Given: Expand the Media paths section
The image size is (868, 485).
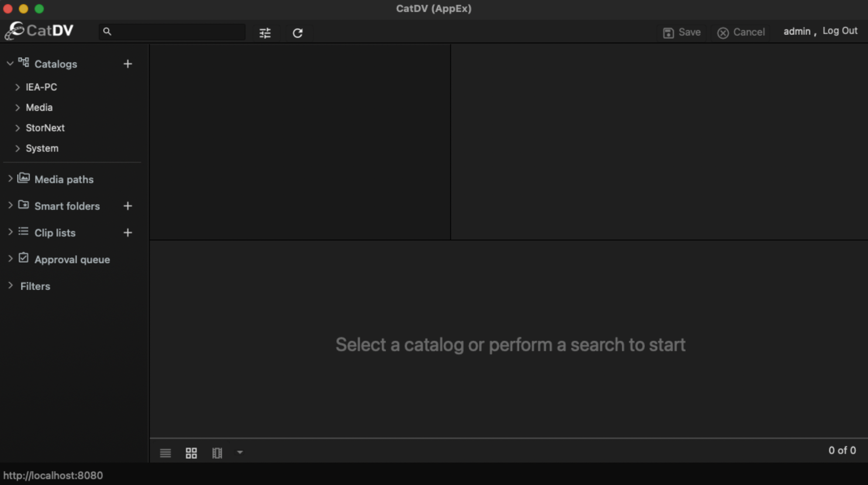Looking at the screenshot, I should tap(10, 179).
